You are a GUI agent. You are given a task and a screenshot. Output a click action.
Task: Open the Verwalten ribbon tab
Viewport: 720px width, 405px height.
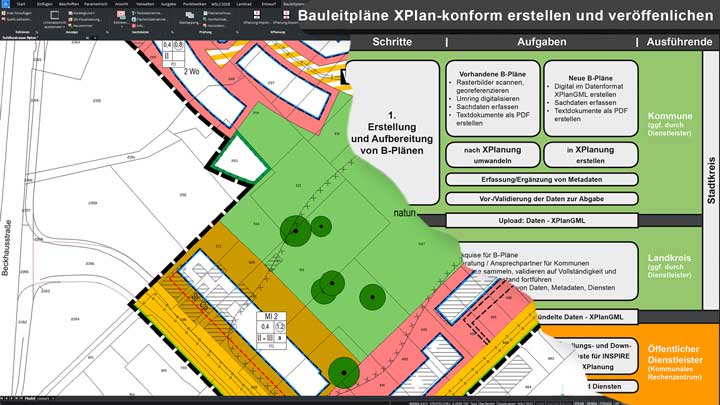145,4
